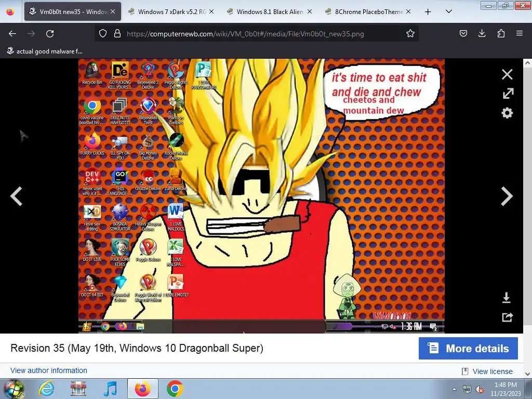Open 'actual good malware f...' bookmark
The image size is (532, 399).
click(45, 51)
